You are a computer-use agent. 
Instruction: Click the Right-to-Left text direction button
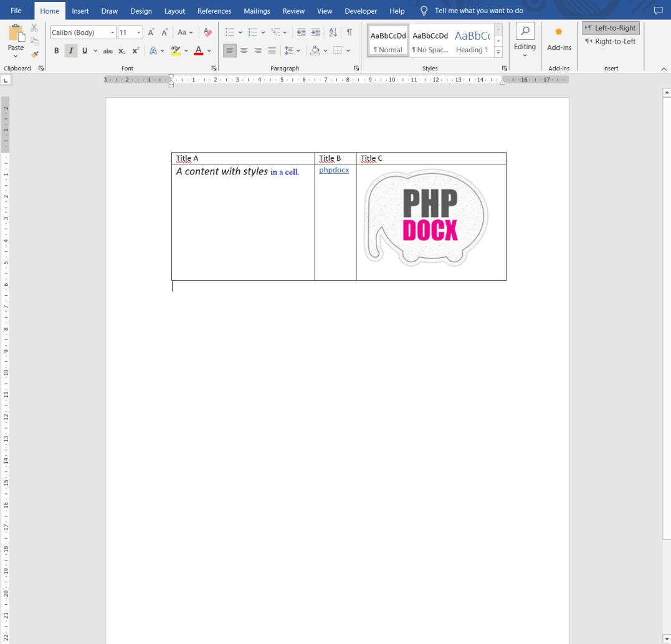coord(611,42)
